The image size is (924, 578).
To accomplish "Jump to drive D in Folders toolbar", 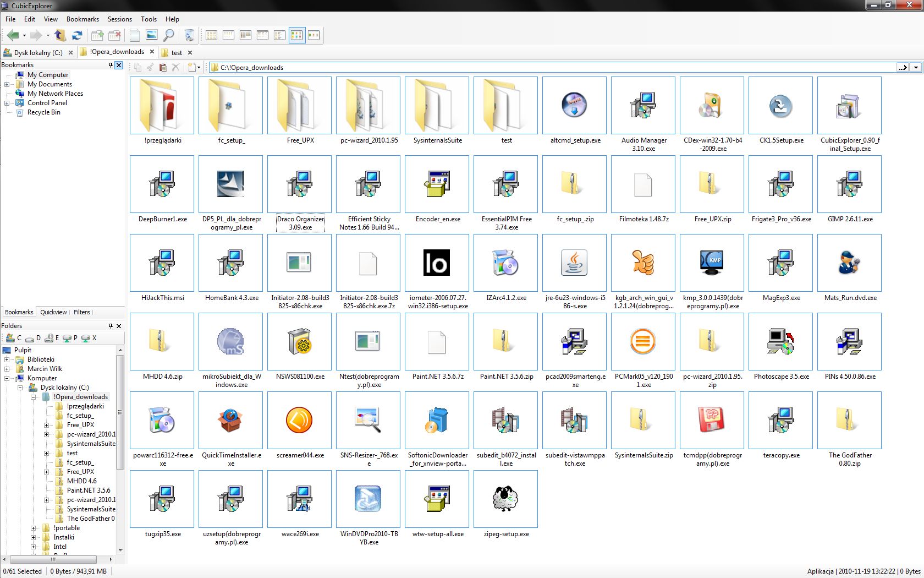I will [32, 338].
